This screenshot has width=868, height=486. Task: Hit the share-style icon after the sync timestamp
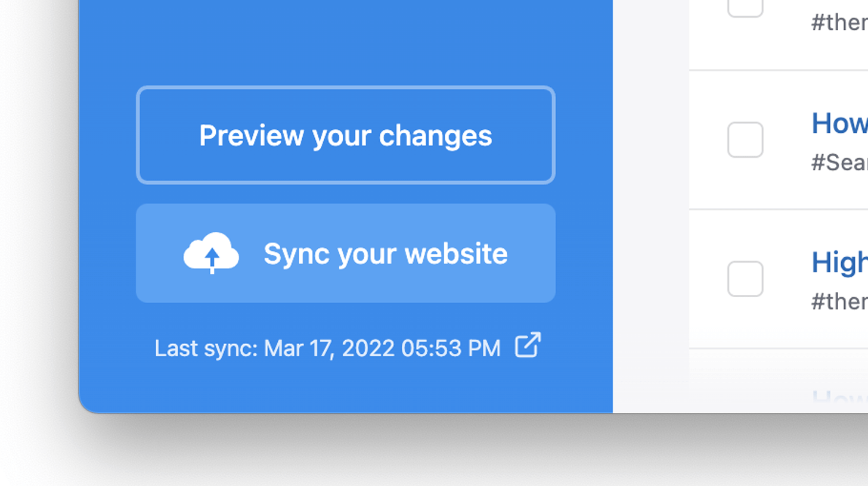[x=527, y=344]
